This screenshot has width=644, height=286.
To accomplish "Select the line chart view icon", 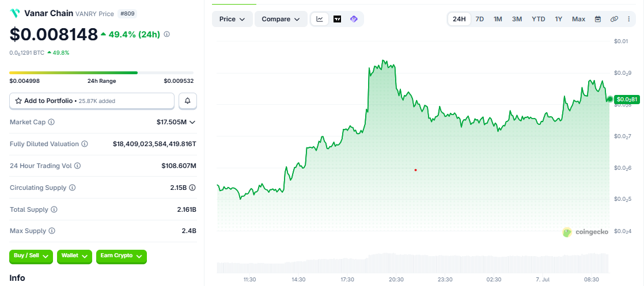I will [320, 19].
